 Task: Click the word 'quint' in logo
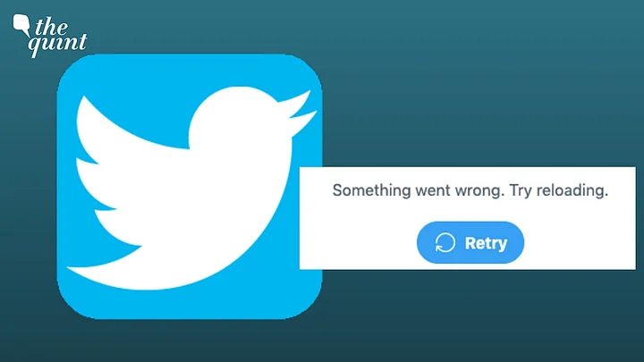[57, 45]
